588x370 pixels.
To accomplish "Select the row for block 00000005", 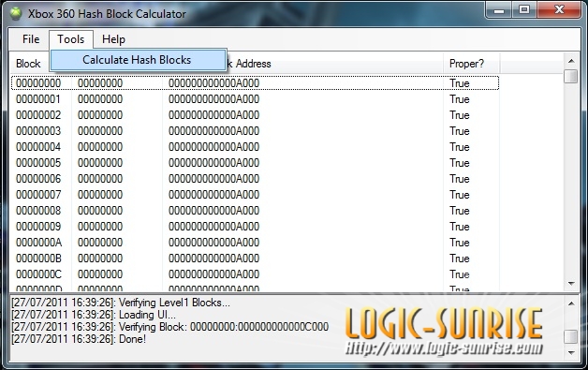I will 255,163.
